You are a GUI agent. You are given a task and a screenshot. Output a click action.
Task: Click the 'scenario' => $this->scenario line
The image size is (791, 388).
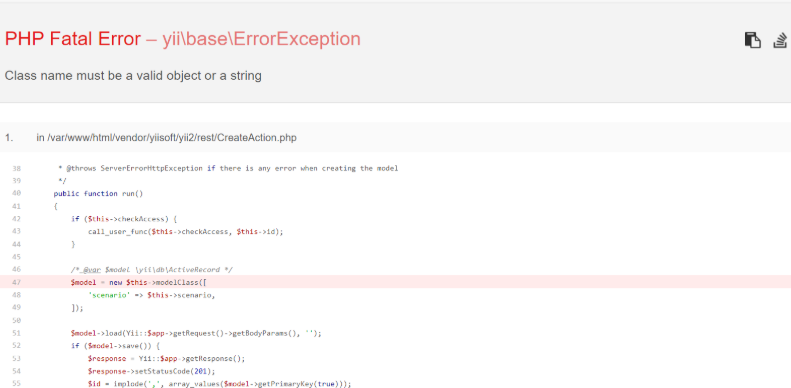click(x=151, y=295)
